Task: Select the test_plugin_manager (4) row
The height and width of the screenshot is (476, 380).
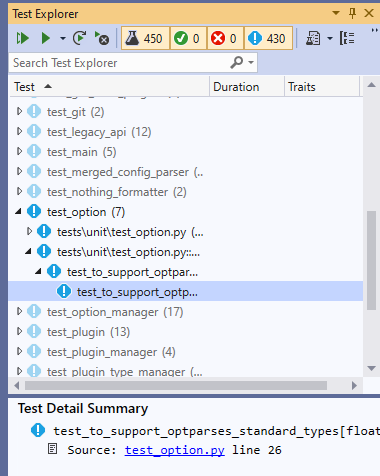Action: point(186,352)
